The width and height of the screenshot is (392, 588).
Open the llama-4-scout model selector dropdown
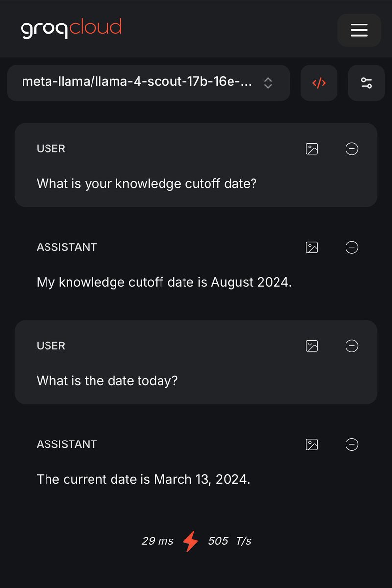click(148, 83)
